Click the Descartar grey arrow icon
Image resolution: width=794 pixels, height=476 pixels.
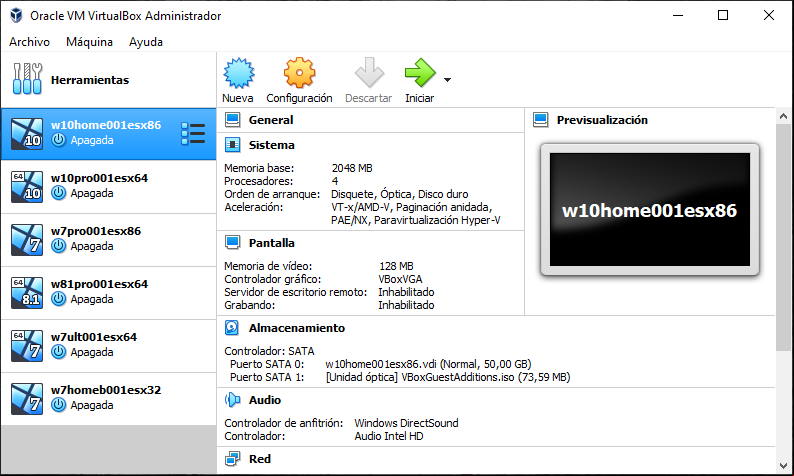(369, 73)
